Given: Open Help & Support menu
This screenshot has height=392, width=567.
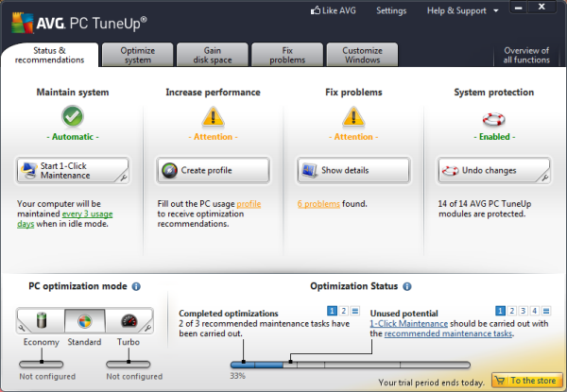Looking at the screenshot, I should pyautogui.click(x=456, y=10).
